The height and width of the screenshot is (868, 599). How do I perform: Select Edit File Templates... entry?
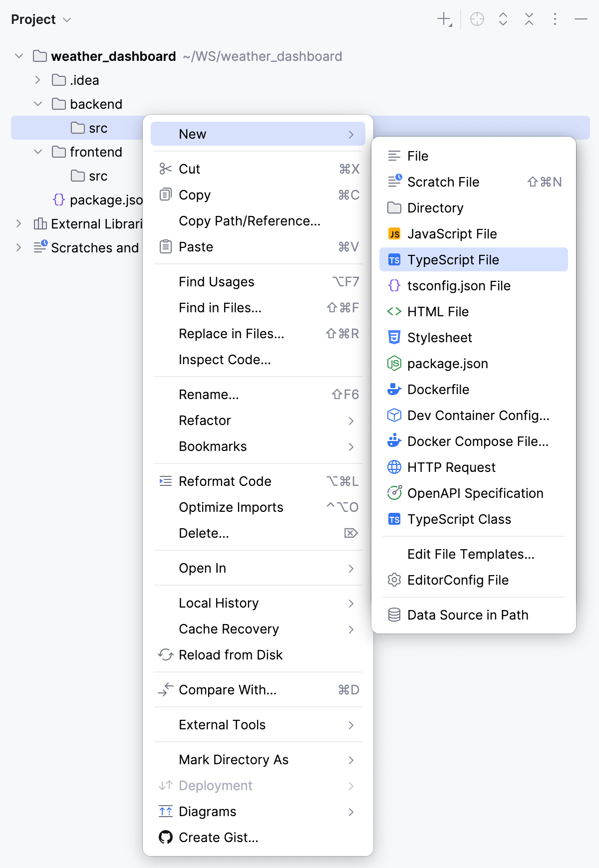tap(474, 554)
